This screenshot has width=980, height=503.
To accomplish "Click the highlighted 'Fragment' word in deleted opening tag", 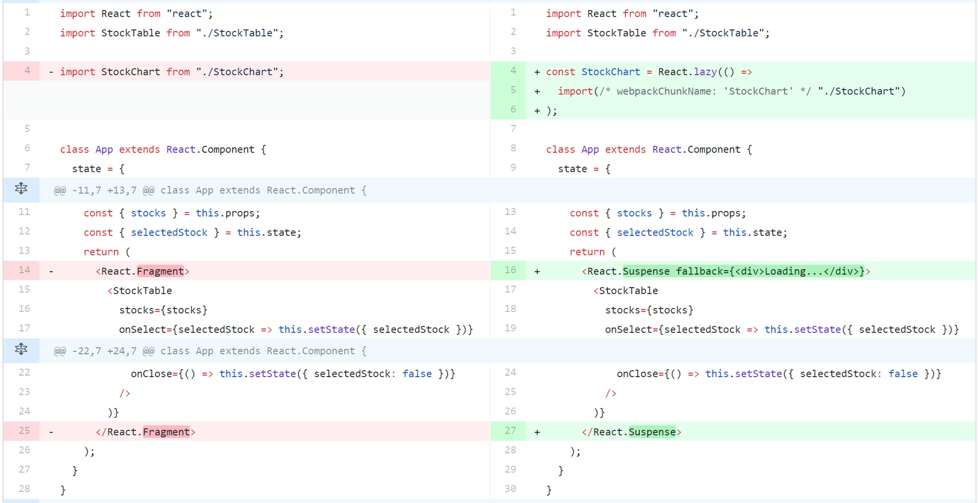I will coord(160,271).
